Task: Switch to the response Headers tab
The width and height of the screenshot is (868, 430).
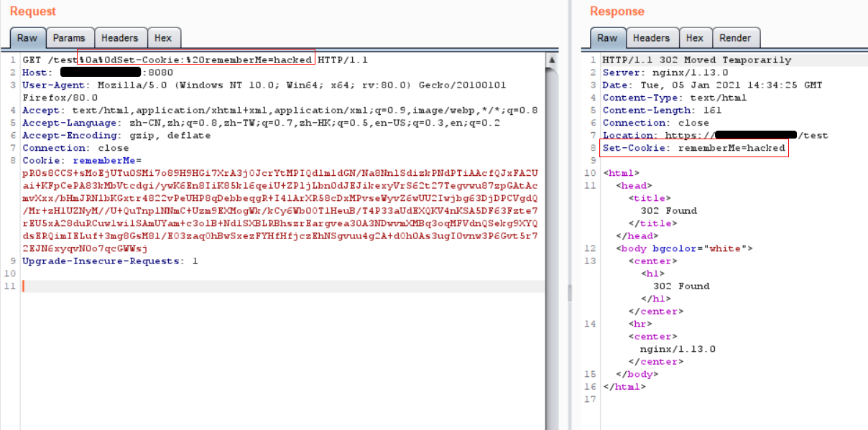Action: click(651, 38)
